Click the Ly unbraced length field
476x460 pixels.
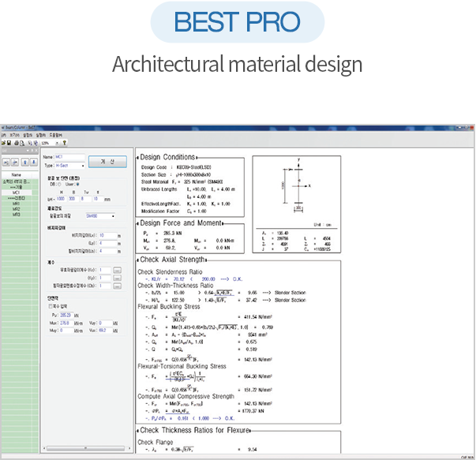[108, 243]
